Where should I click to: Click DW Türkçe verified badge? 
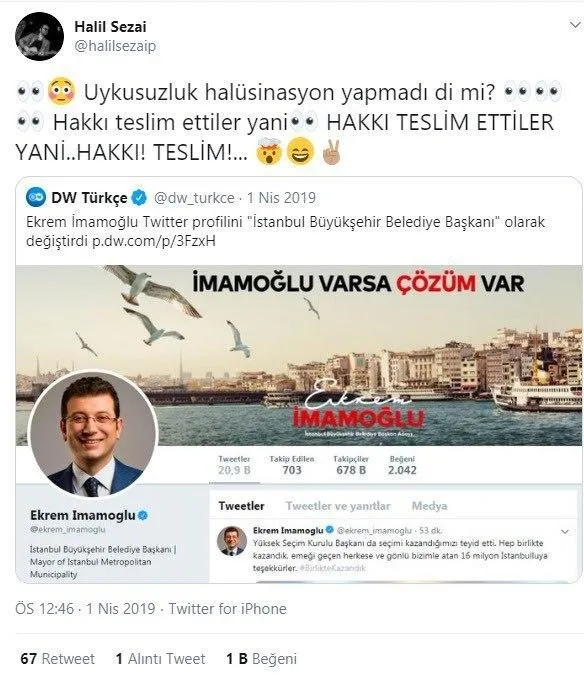click(x=139, y=198)
